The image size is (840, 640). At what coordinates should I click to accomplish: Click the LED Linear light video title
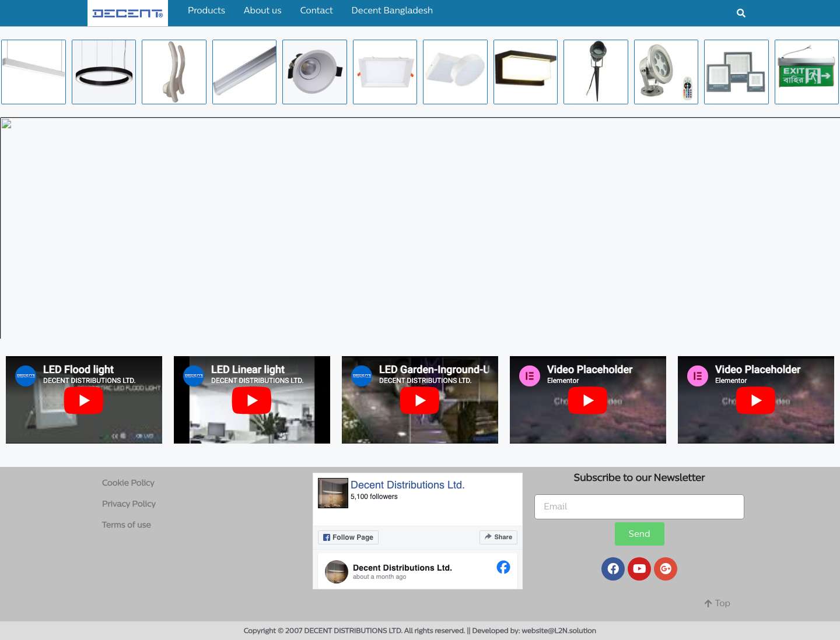click(248, 370)
